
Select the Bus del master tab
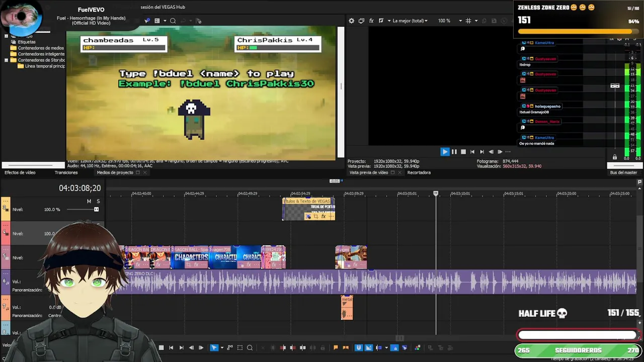623,172
